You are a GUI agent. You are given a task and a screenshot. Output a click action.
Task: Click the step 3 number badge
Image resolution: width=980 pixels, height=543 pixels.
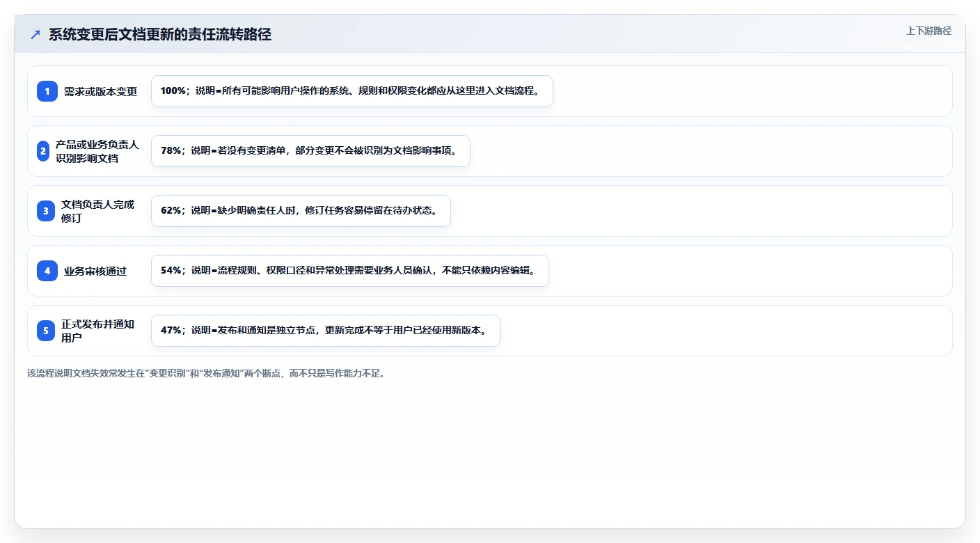(x=46, y=211)
